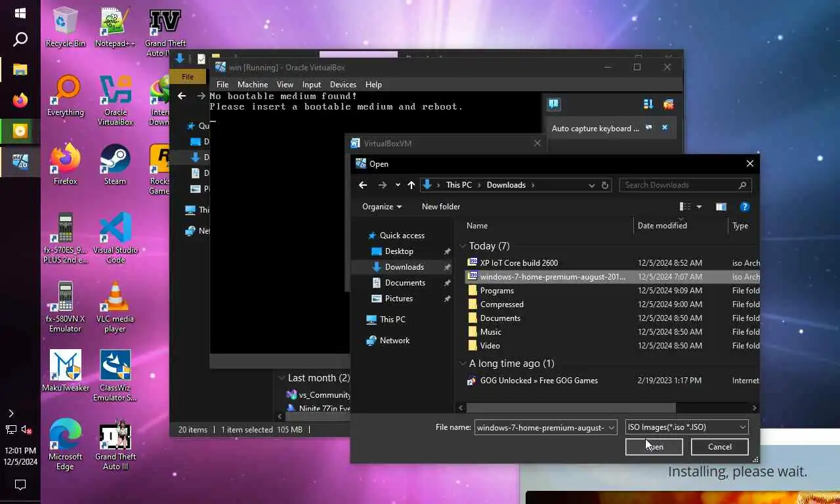
Task: Click This PC in the address breadcrumb
Action: pos(459,185)
